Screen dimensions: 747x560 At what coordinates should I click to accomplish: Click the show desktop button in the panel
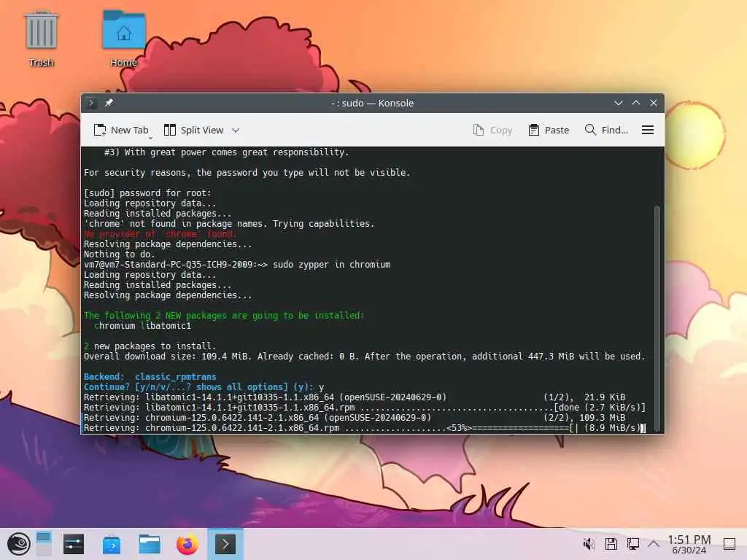click(x=729, y=544)
